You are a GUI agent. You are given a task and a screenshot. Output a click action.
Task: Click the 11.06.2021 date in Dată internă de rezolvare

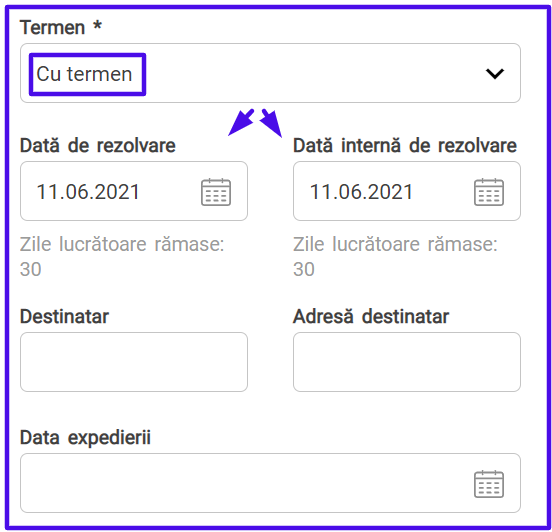pyautogui.click(x=361, y=192)
